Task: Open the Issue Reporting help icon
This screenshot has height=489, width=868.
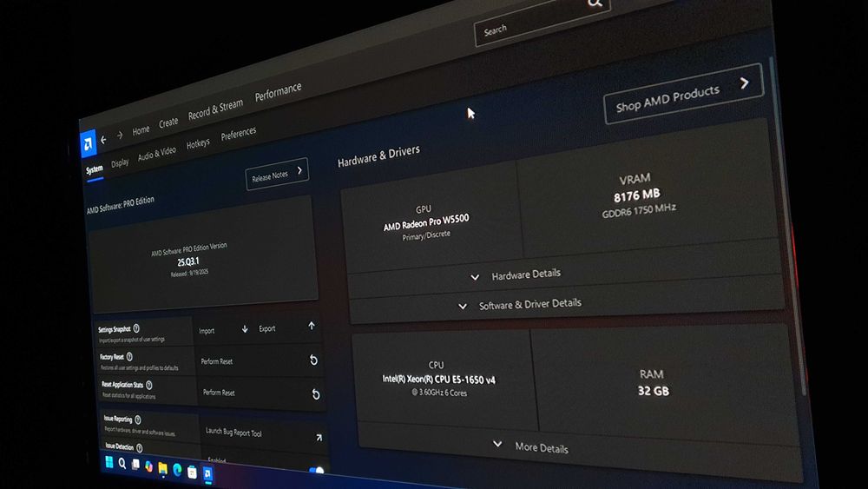Action: pos(138,420)
